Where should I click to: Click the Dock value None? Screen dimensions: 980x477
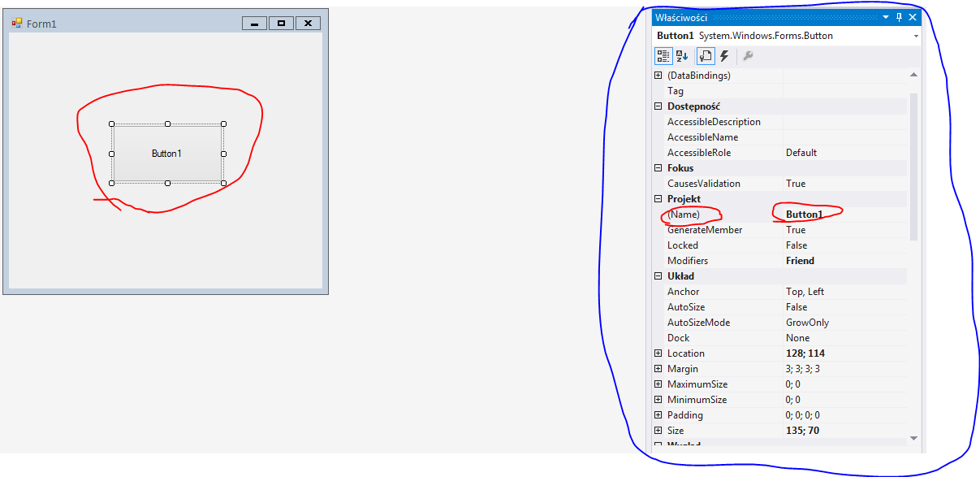point(798,338)
